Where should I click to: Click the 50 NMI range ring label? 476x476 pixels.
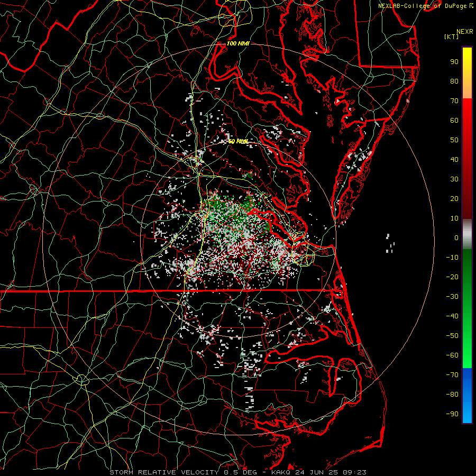tap(238, 141)
